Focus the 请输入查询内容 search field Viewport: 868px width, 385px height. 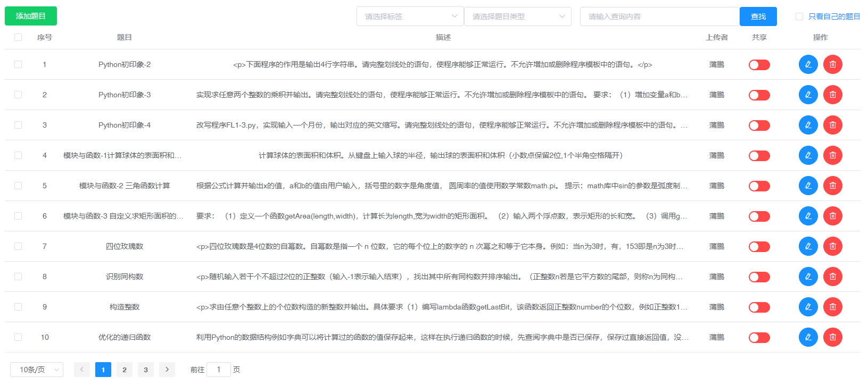point(659,16)
